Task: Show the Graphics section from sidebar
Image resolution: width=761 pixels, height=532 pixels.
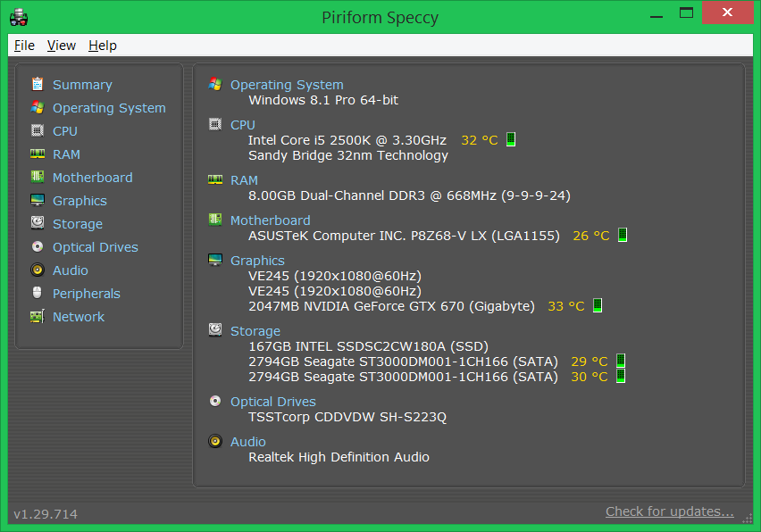Action: pyautogui.click(x=79, y=201)
